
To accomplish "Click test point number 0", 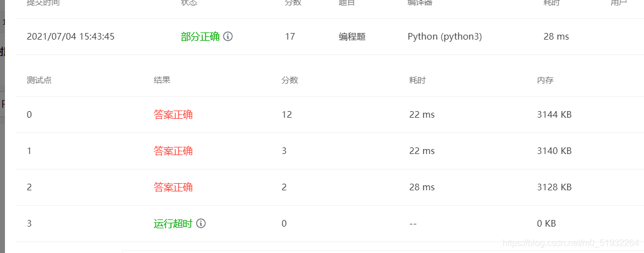I will point(29,114).
